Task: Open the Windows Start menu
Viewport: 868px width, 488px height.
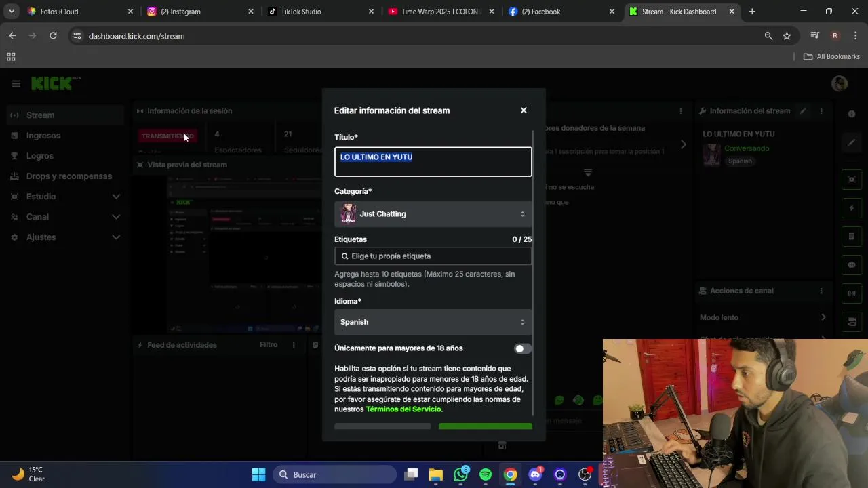Action: click(258, 475)
